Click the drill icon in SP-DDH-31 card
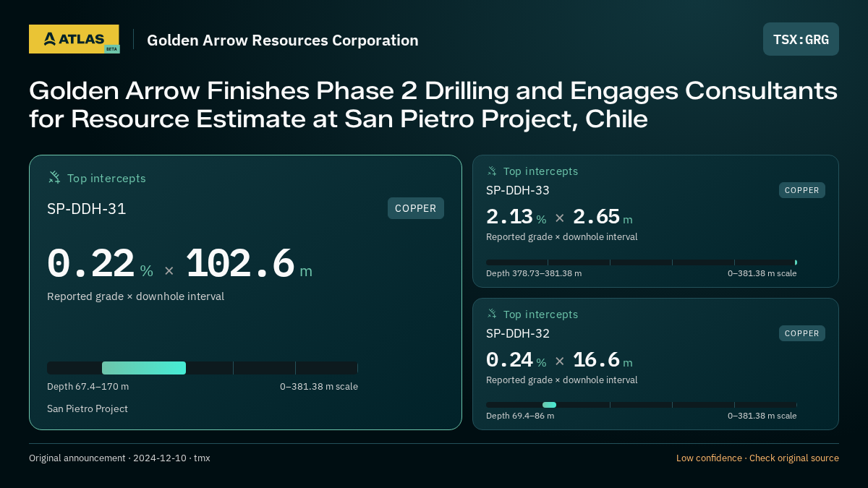 54,177
